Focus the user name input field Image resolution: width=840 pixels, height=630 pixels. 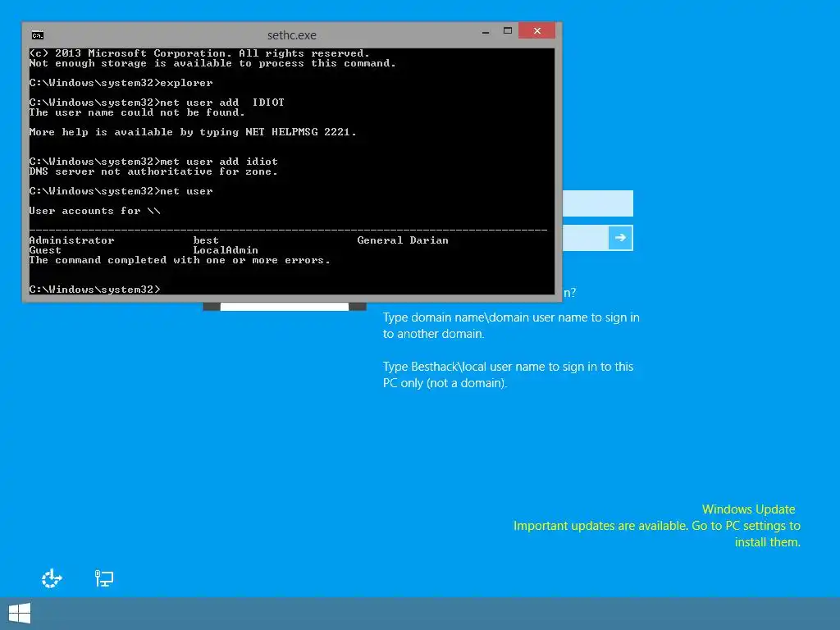pos(597,203)
